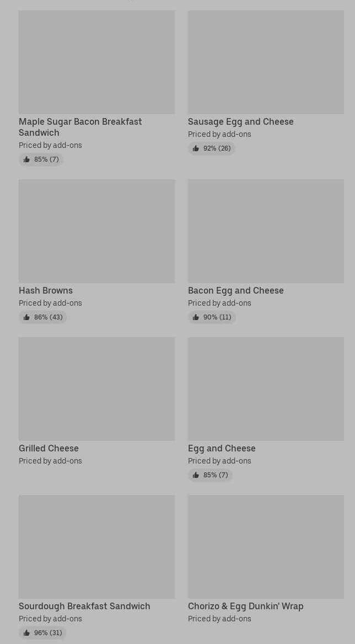The image size is (355, 644).
Task: Click thumbs-up icon under Egg and Cheese
Action: [196, 475]
